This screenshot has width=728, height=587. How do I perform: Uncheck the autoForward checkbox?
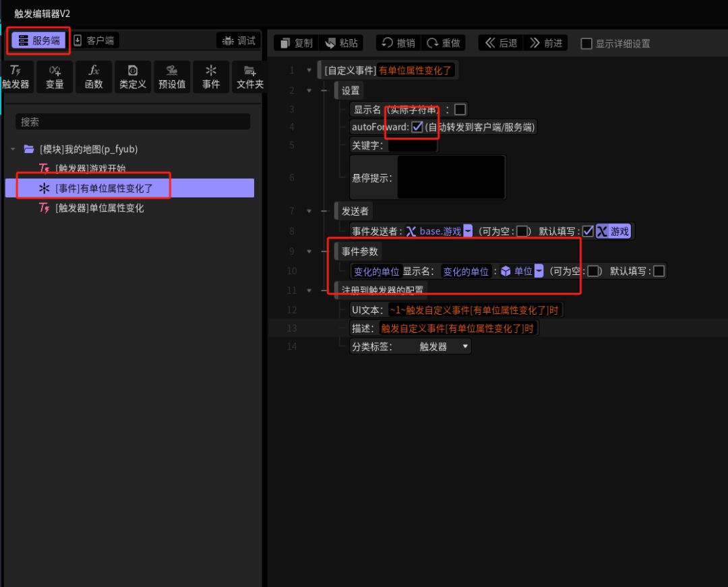coord(417,127)
